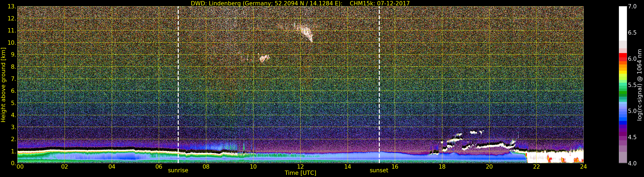The width and height of the screenshot is (644, 177).
Task: Click the 'Time [UTC]' axis label
Action: [x=300, y=173]
